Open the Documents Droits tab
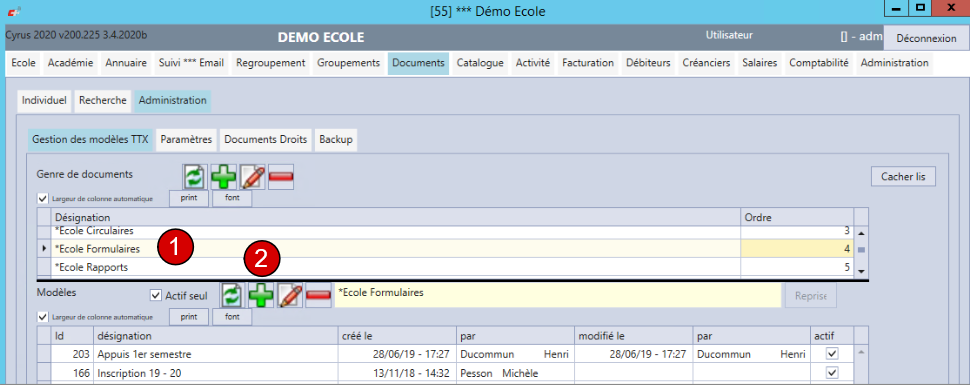970x385 pixels. pos(265,140)
